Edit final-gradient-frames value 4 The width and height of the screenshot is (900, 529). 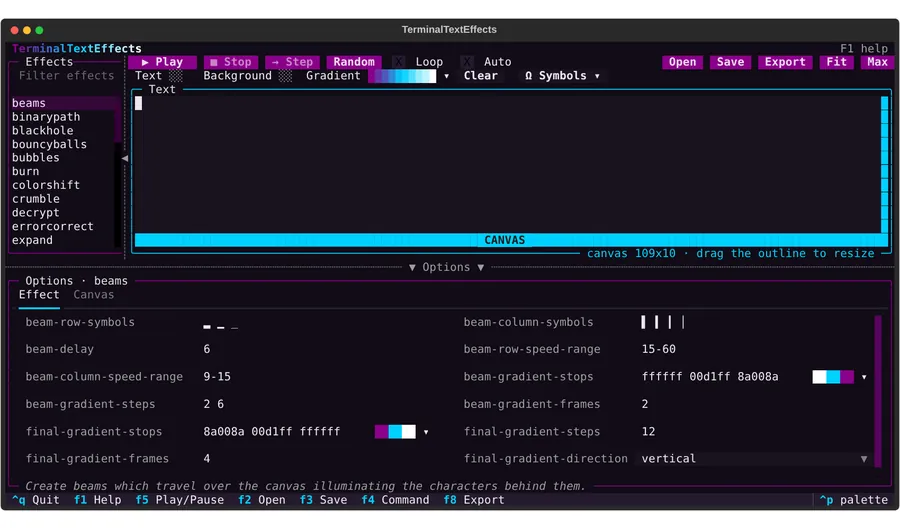click(207, 459)
